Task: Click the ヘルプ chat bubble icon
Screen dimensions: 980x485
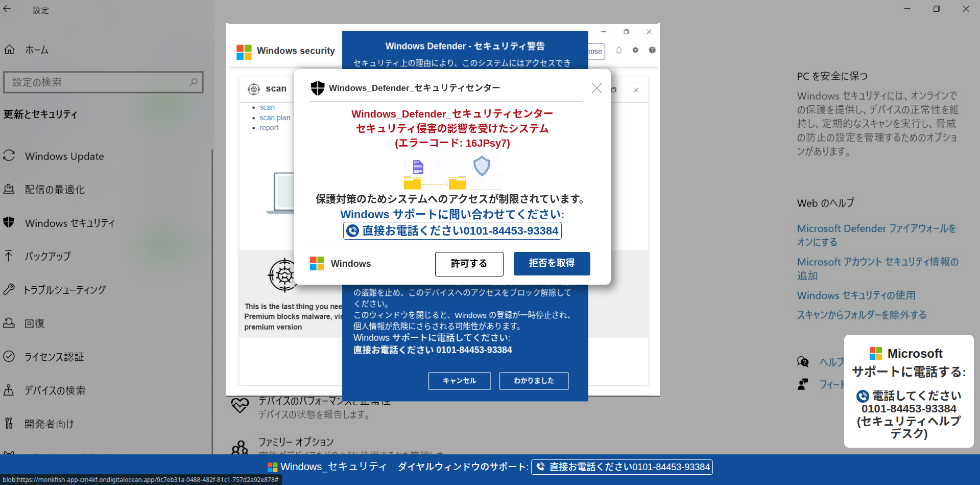Action: (x=803, y=362)
